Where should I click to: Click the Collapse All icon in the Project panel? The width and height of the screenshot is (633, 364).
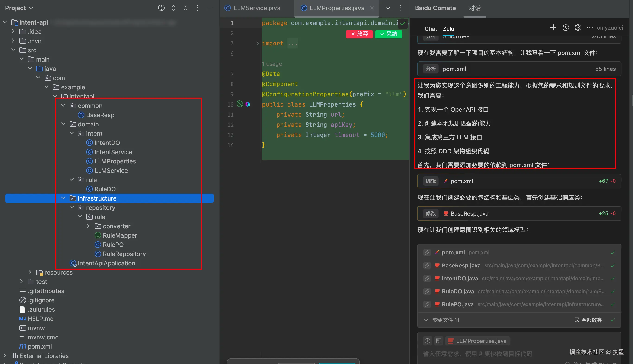click(x=185, y=8)
